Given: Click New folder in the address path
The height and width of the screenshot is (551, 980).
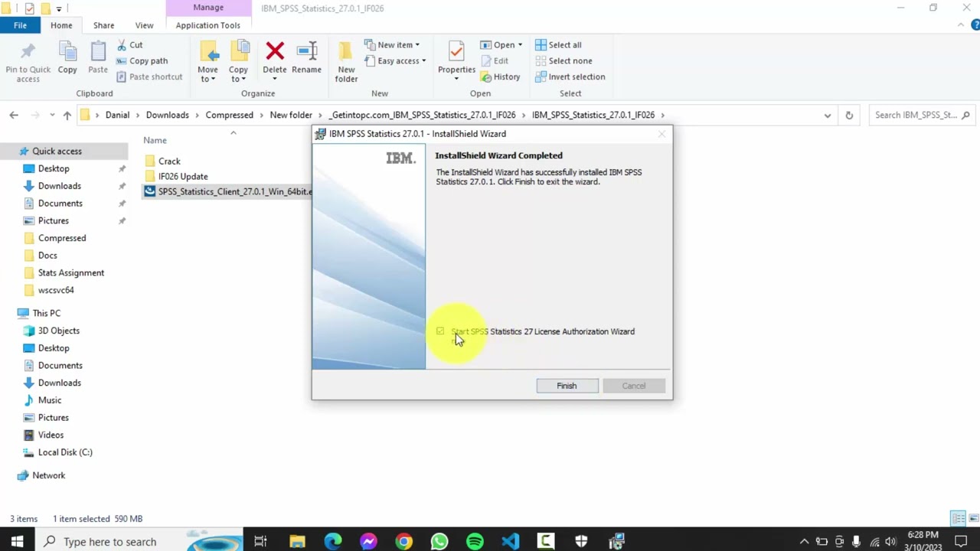Looking at the screenshot, I should (291, 115).
